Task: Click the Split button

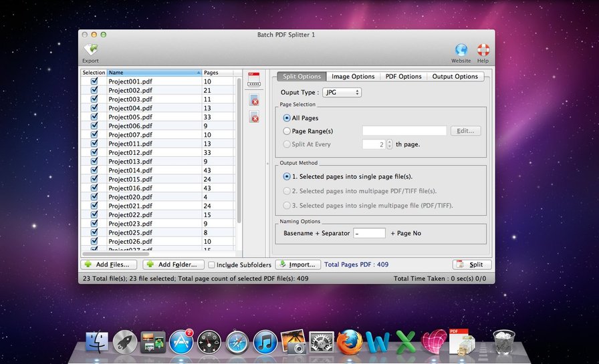Action: coord(472,264)
